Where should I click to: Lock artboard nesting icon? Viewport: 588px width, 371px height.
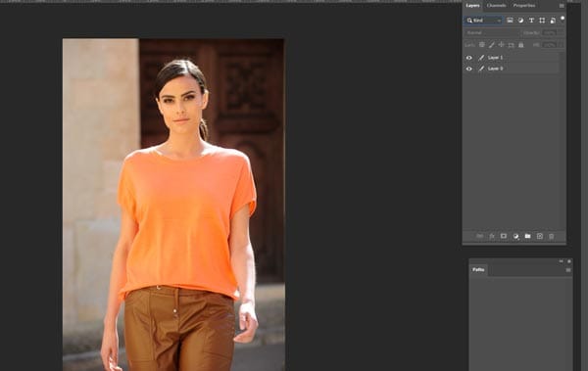[512, 45]
